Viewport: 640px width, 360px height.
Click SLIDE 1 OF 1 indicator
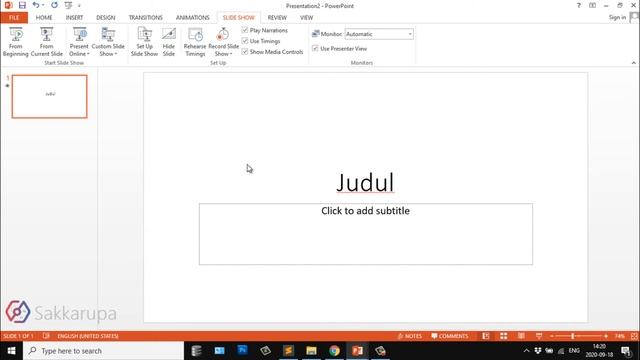point(18,336)
